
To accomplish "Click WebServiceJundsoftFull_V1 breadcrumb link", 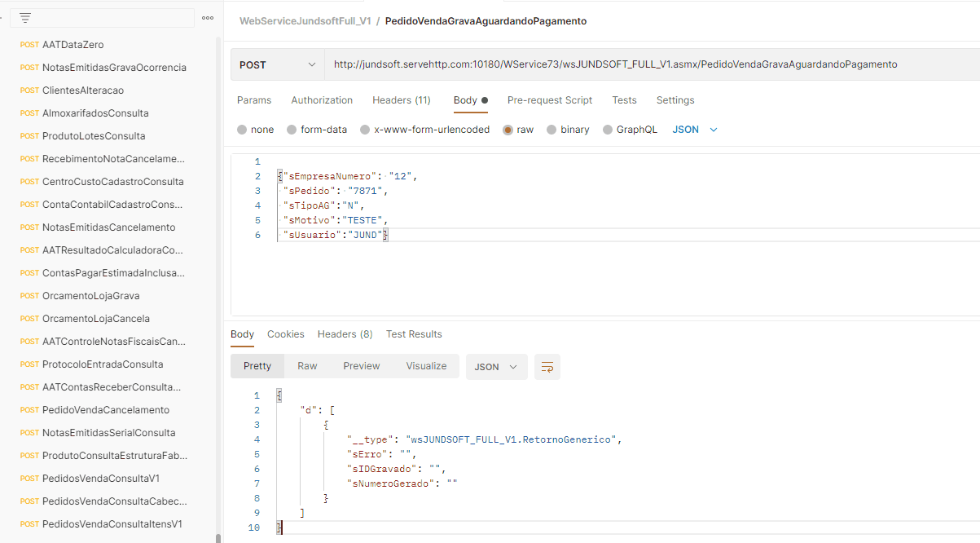I will pyautogui.click(x=305, y=21).
